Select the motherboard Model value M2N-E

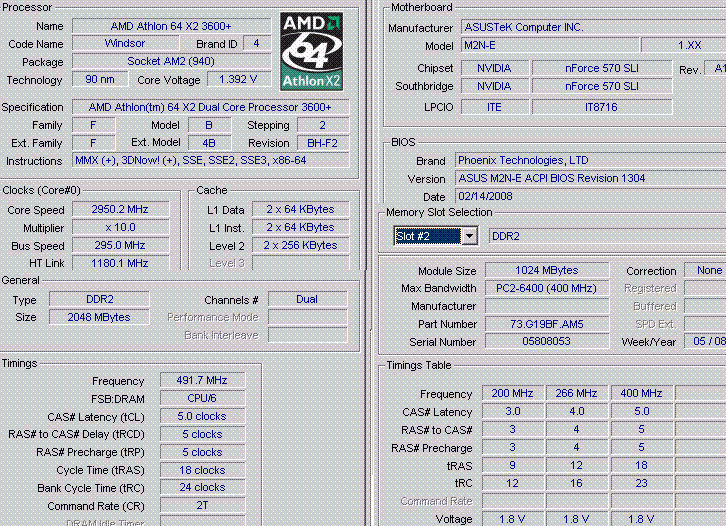click(x=551, y=45)
